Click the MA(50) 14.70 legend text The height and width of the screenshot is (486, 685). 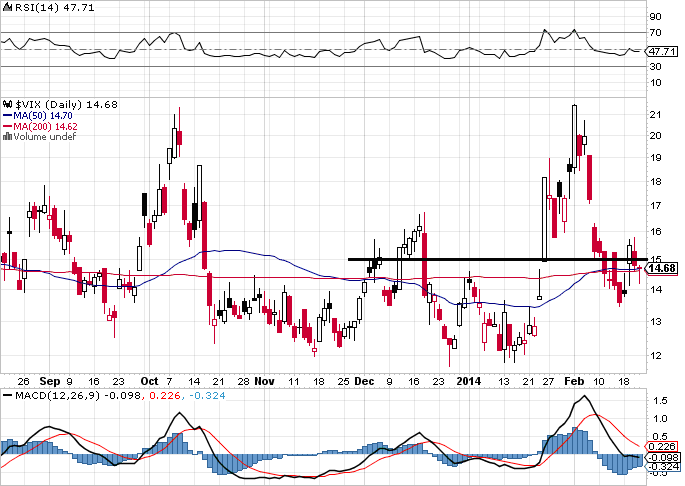(43, 116)
